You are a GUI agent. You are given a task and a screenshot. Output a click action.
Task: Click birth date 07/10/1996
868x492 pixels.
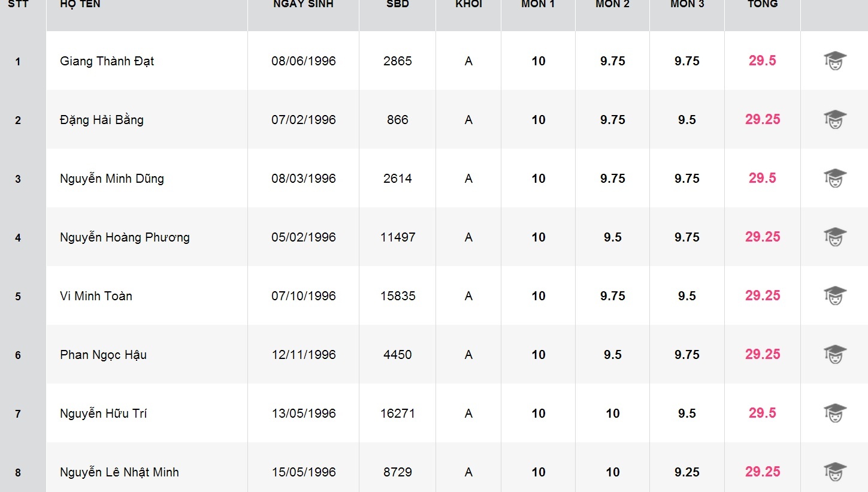[304, 296]
